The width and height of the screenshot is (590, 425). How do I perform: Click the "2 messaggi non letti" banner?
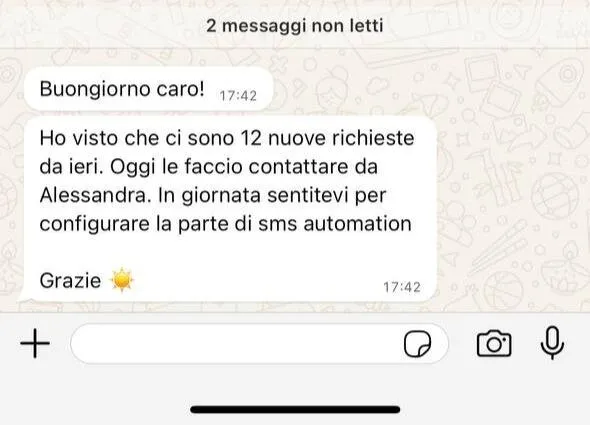[x=295, y=26]
